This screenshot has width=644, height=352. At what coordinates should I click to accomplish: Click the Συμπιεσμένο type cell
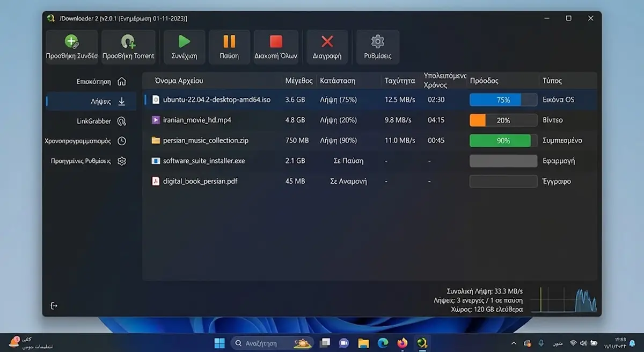coord(562,140)
